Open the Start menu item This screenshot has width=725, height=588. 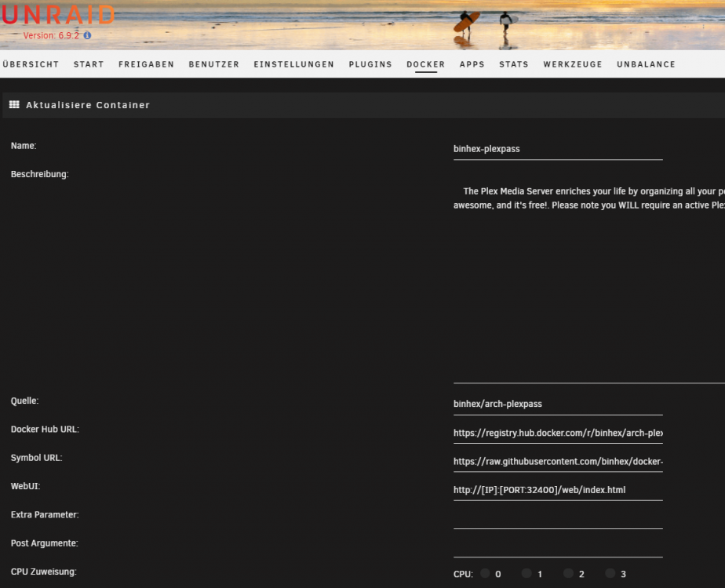(x=89, y=64)
